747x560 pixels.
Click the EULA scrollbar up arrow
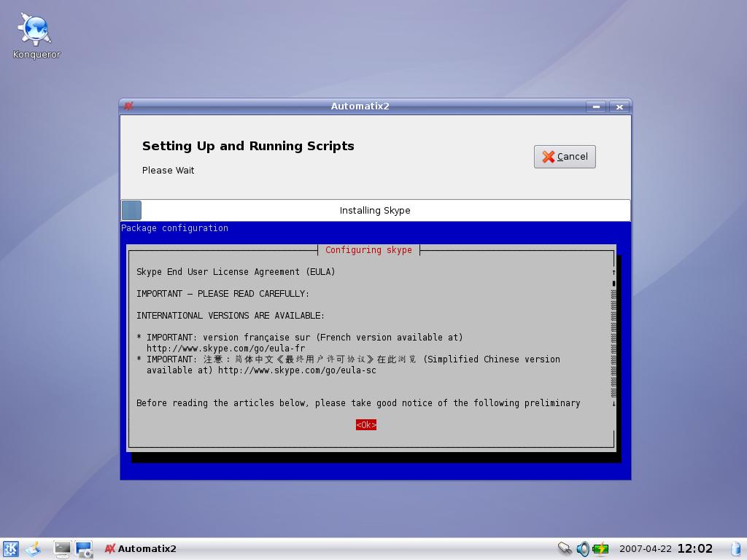(614, 272)
